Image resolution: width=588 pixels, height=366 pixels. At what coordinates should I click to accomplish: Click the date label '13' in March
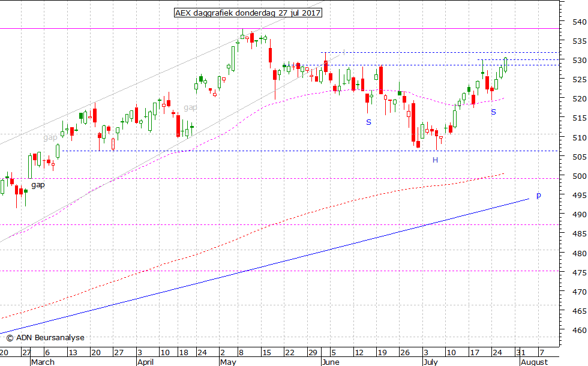(x=73, y=353)
